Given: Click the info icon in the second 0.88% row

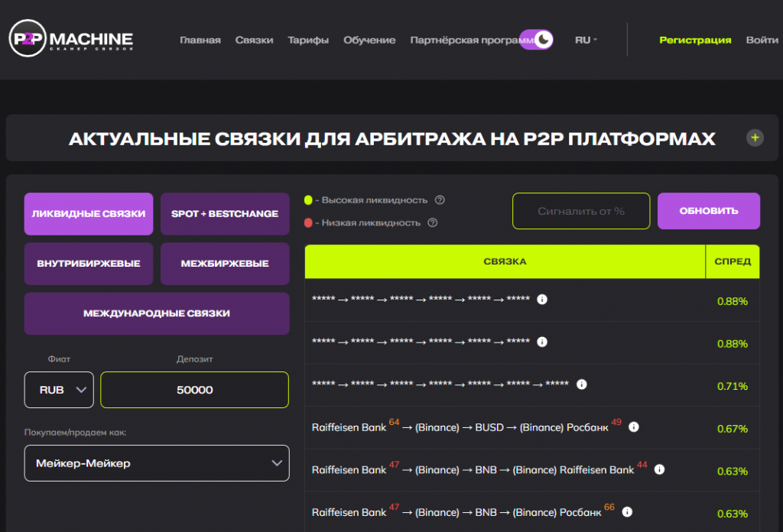Looking at the screenshot, I should pos(542,342).
